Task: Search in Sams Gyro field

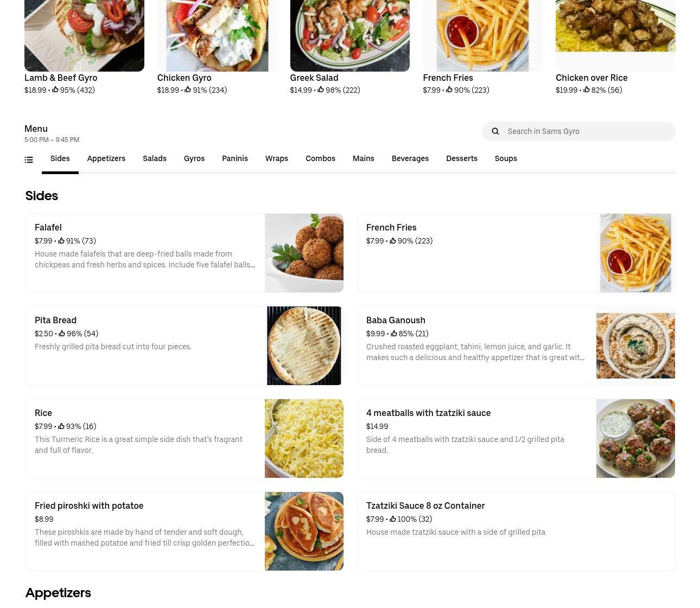Action: pyautogui.click(x=578, y=131)
